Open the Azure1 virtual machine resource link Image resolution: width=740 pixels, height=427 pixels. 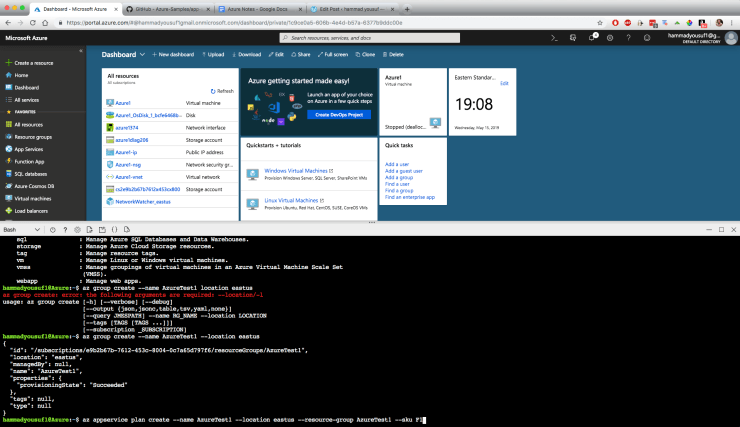(x=123, y=103)
